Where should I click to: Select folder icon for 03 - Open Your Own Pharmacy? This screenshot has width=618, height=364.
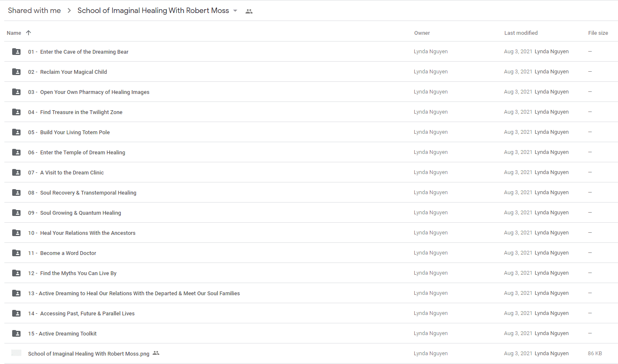click(x=16, y=92)
